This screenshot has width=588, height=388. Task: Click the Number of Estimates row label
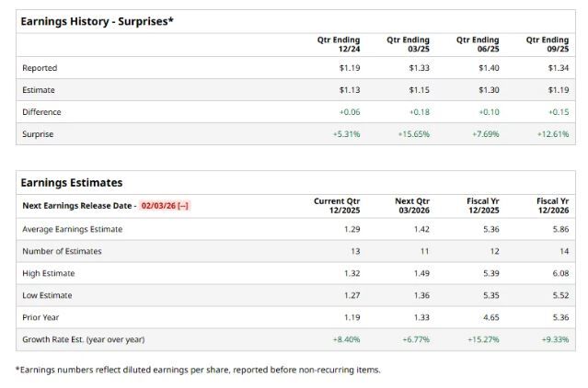[62, 251]
